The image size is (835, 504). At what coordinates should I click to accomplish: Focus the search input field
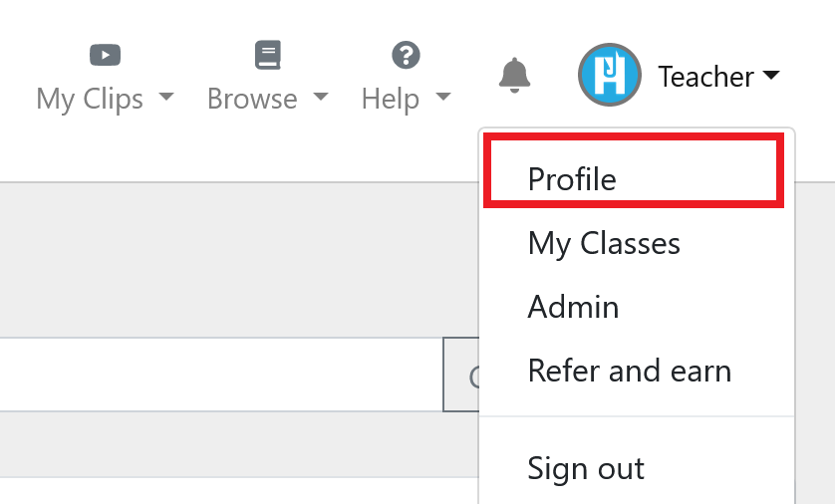[x=221, y=375]
